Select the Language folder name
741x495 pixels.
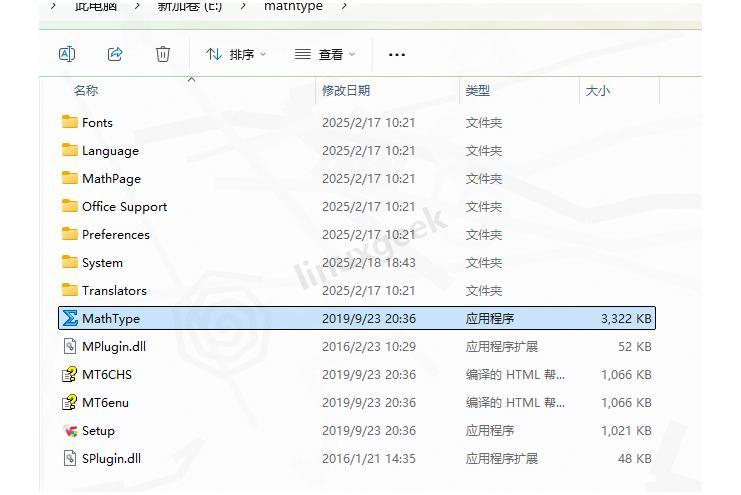(111, 151)
